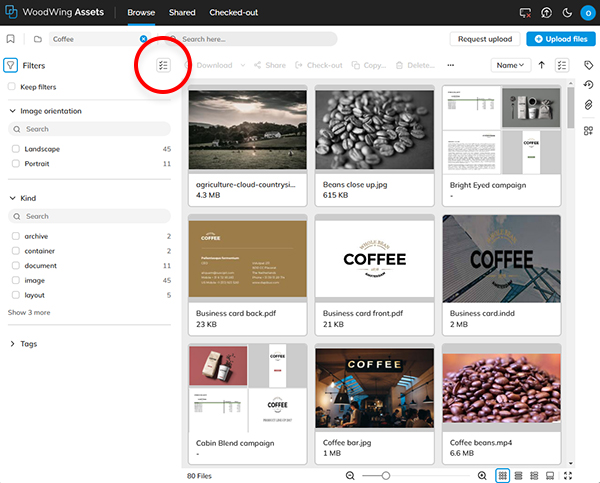The height and width of the screenshot is (483, 600).
Task: Switch to dark mode
Action: click(567, 13)
